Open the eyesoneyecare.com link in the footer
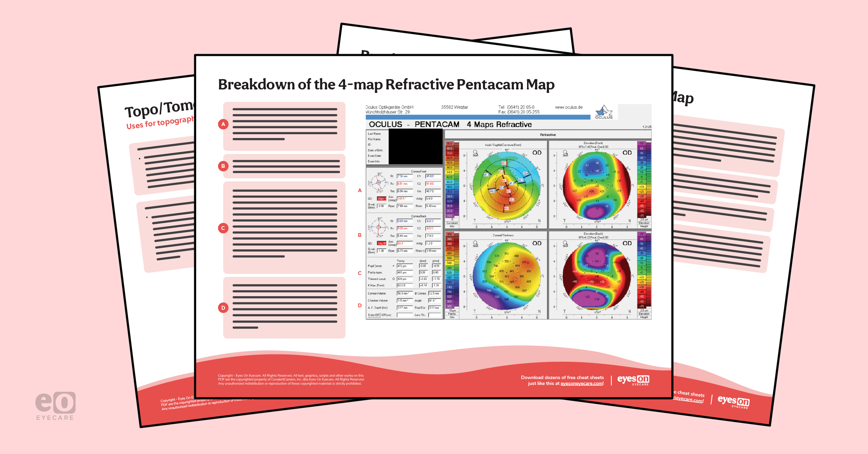Image resolution: width=868 pixels, height=454 pixels. [582, 384]
